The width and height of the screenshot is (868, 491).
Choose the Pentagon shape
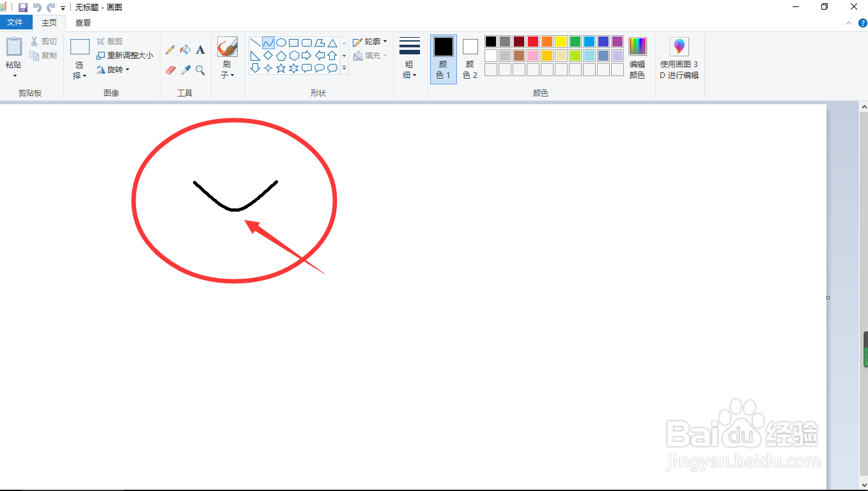[281, 56]
